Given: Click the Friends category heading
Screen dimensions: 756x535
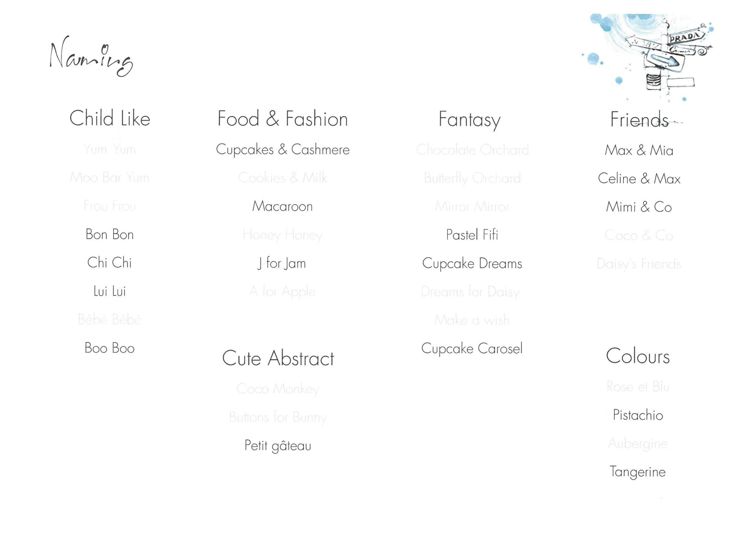Looking at the screenshot, I should [639, 119].
